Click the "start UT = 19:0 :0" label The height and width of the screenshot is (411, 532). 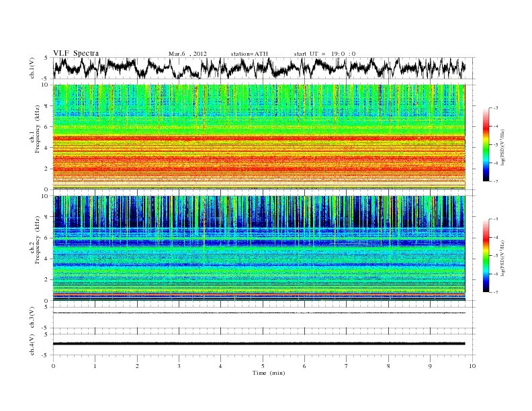click(x=324, y=54)
